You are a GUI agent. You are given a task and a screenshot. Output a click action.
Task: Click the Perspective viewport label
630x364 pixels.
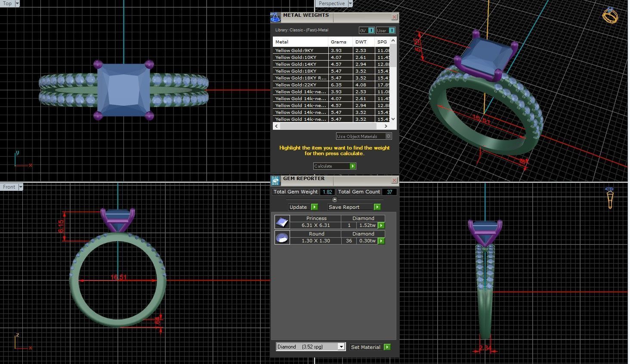point(332,3)
